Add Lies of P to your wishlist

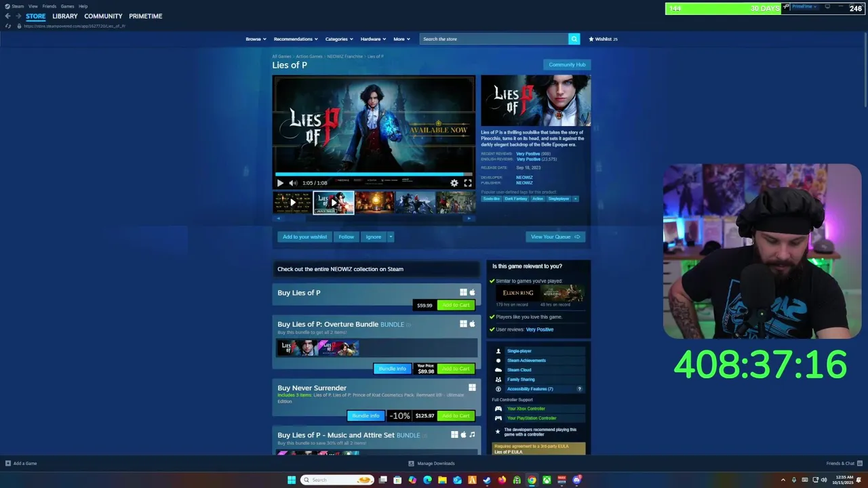(x=304, y=237)
